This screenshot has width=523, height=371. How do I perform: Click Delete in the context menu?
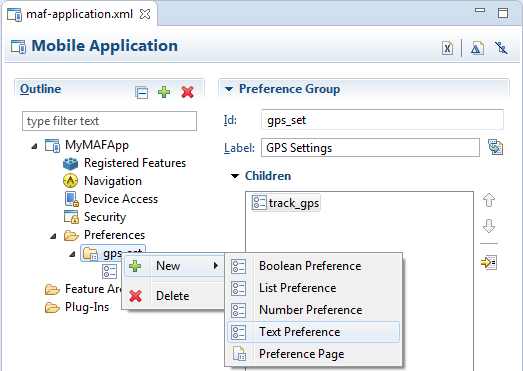pos(173,296)
